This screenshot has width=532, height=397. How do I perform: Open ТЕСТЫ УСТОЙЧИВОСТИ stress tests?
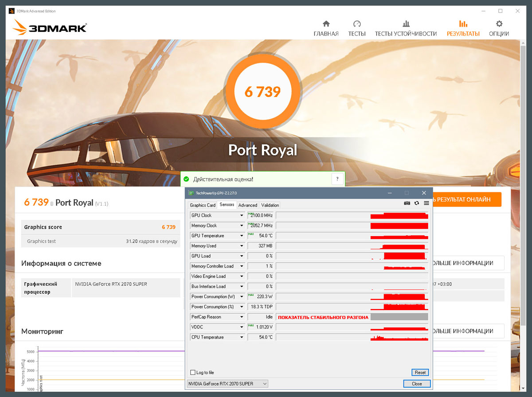[406, 28]
